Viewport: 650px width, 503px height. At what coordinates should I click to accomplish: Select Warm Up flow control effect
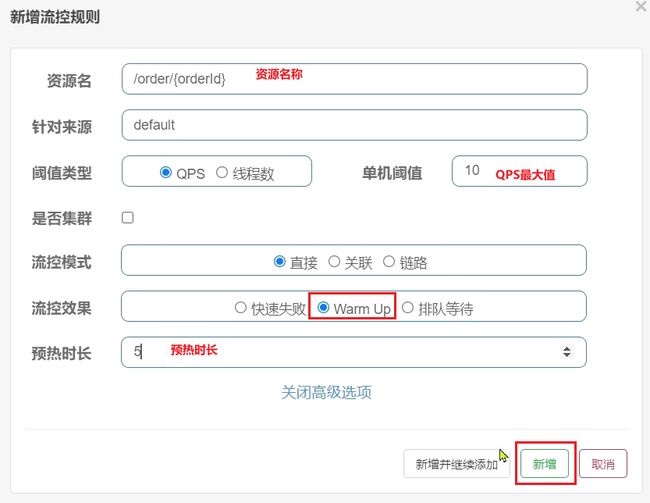pyautogui.click(x=323, y=308)
